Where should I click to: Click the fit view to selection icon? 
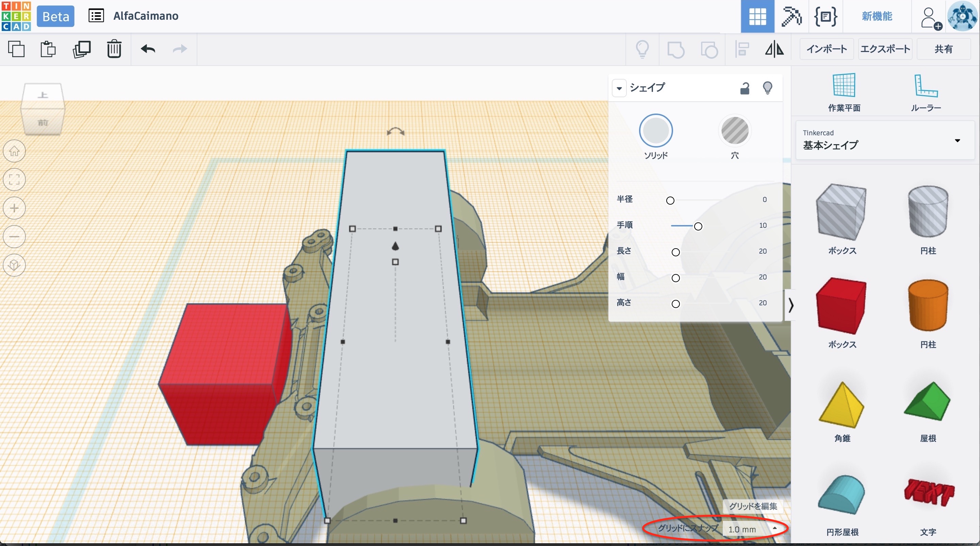click(x=14, y=180)
